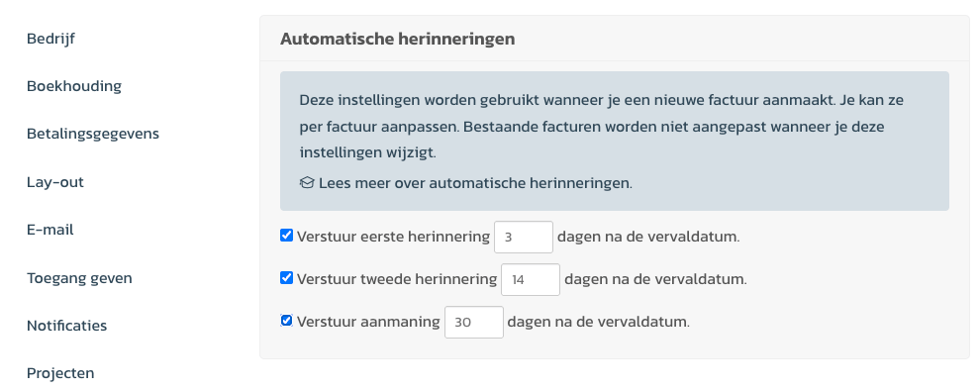Open the Bedrijf settings section
This screenshot has height=390, width=980.
pos(50,39)
